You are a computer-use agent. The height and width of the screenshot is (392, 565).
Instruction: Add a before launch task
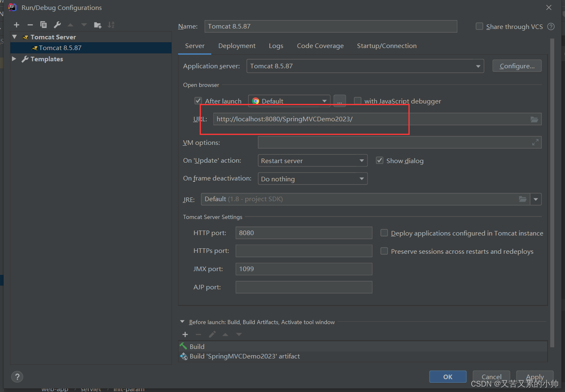point(185,334)
